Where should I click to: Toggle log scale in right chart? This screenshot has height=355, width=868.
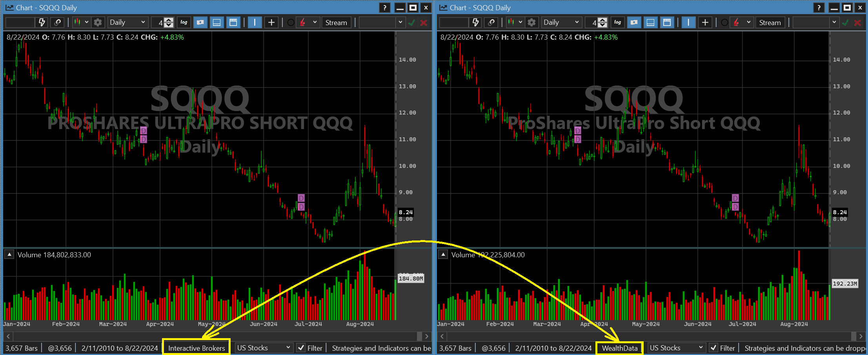click(x=617, y=22)
